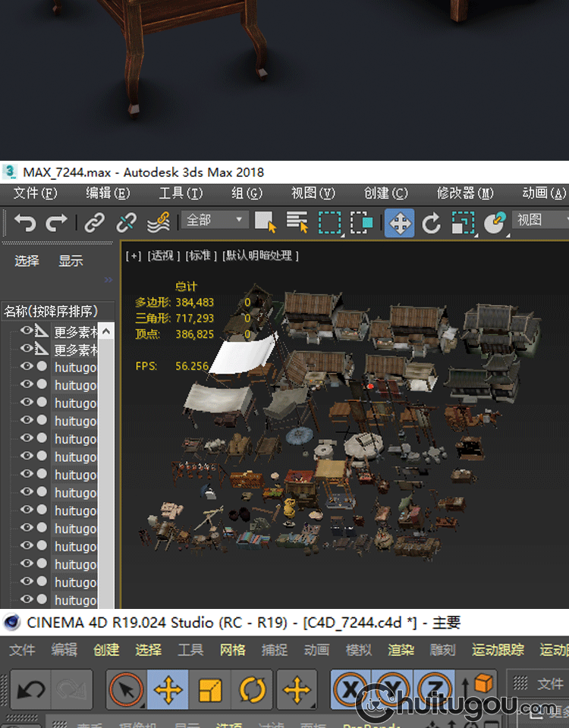This screenshot has width=569, height=728.
Task: Open the 全部 selection filter dropdown
Action: [x=215, y=221]
